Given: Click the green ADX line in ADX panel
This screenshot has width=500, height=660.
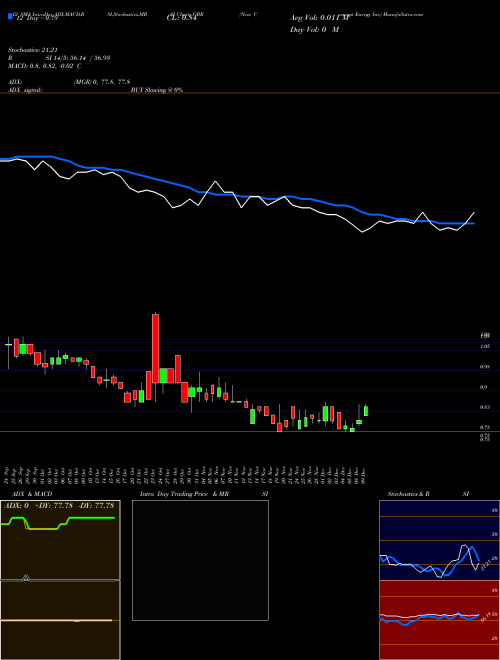Looking at the screenshot, I should pyautogui.click(x=58, y=523).
